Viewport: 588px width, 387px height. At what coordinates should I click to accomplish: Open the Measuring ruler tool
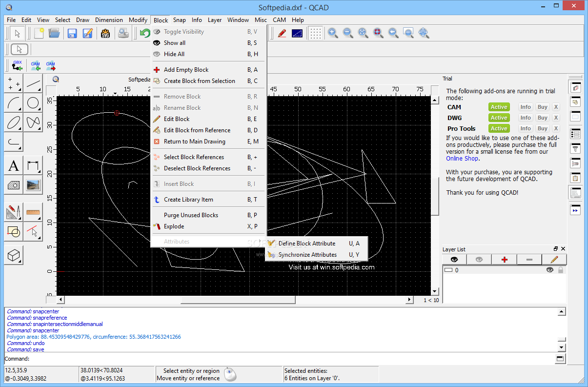pyautogui.click(x=33, y=212)
